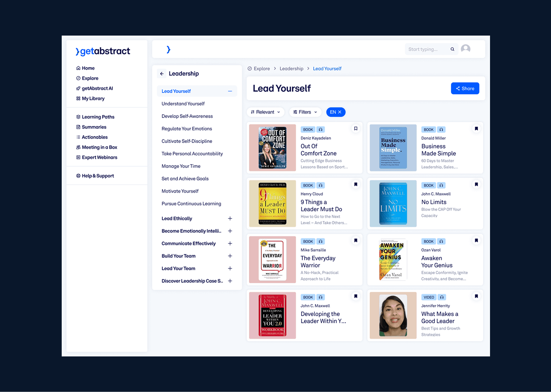Click audio headphone icon on No Limits
Screen dimensions: 551x392
pyautogui.click(x=441, y=185)
